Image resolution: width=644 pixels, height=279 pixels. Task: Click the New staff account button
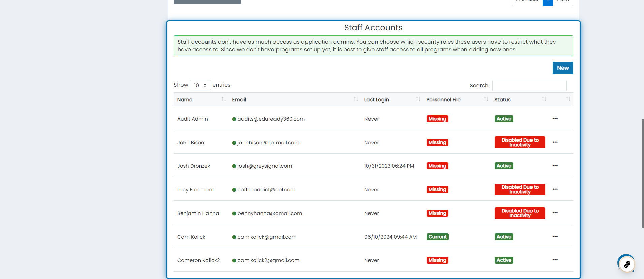563,68
